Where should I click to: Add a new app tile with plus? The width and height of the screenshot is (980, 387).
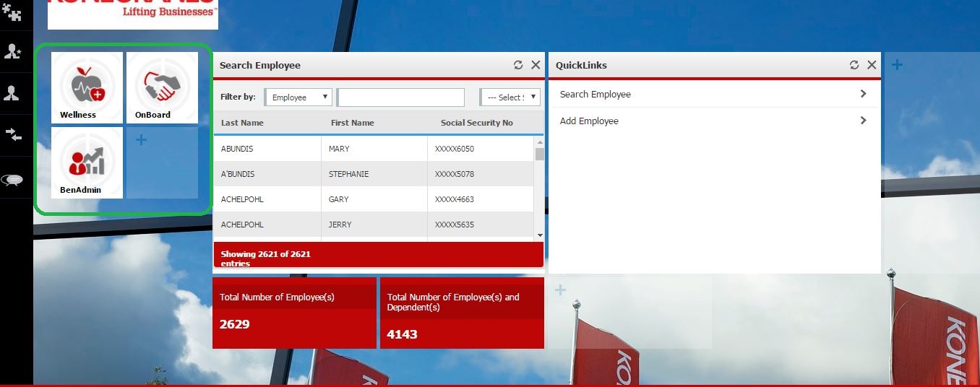click(142, 140)
